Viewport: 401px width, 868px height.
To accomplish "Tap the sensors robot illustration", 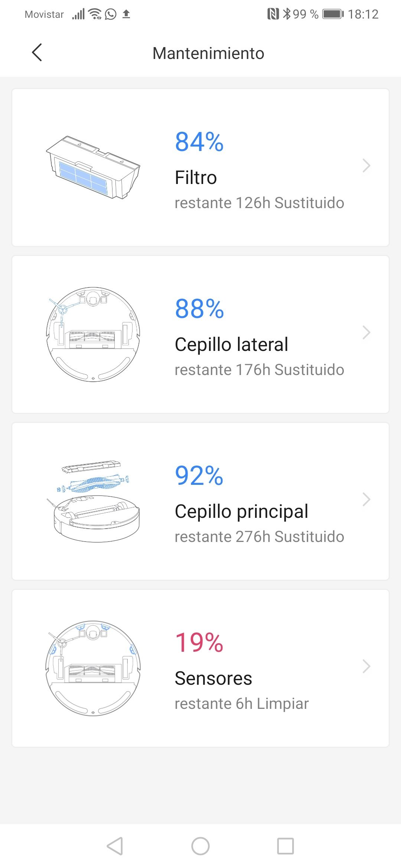I will [93, 668].
